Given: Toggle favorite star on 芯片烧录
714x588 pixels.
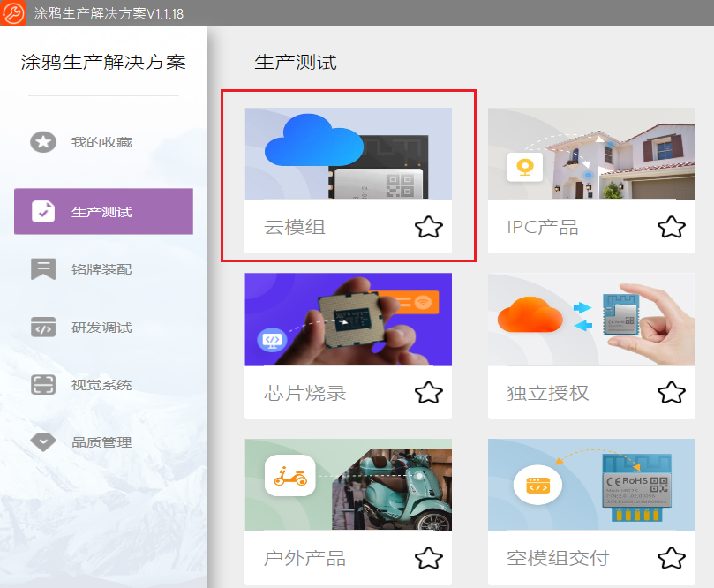Looking at the screenshot, I should 429,393.
